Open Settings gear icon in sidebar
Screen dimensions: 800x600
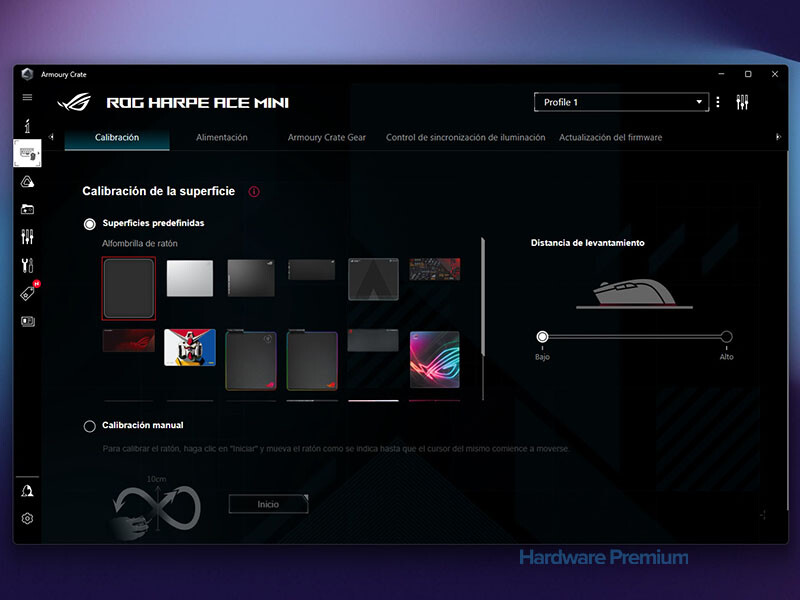point(28,518)
